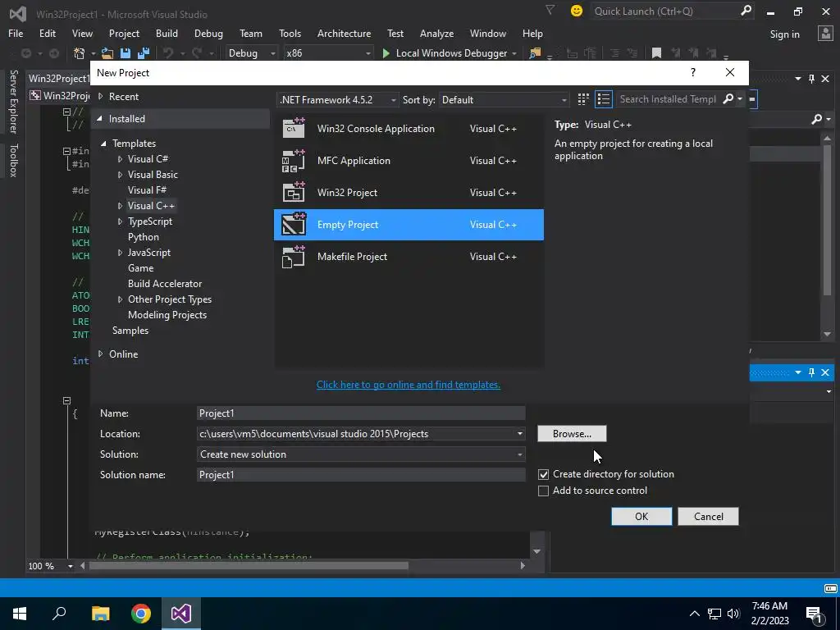Click the volume icon in system tray
This screenshot has width=840, height=630.
pyautogui.click(x=733, y=614)
